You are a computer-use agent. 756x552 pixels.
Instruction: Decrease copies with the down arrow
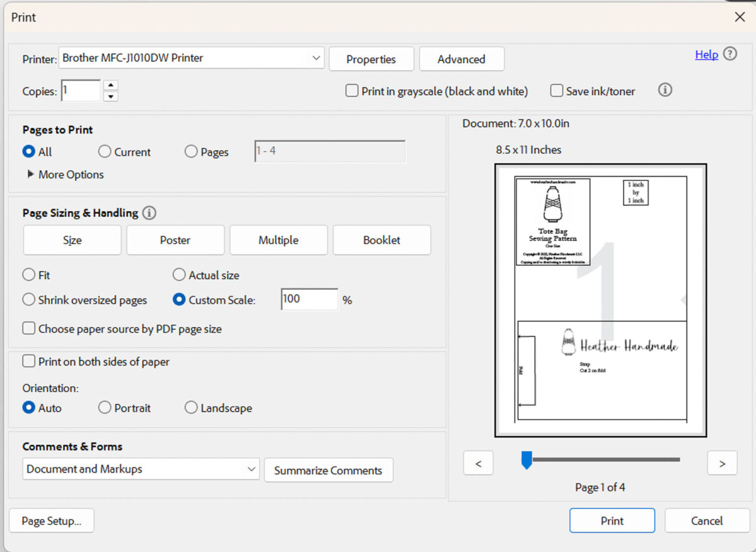111,96
